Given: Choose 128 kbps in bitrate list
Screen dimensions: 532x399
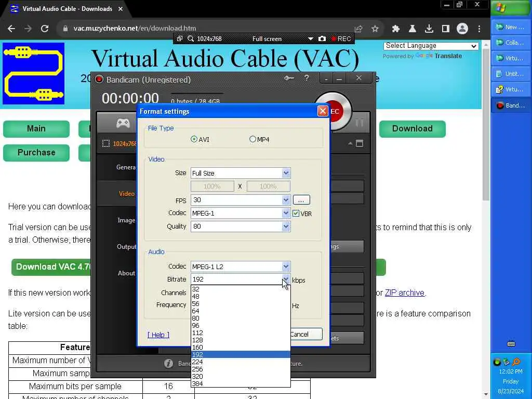Looking at the screenshot, I should point(241,340).
